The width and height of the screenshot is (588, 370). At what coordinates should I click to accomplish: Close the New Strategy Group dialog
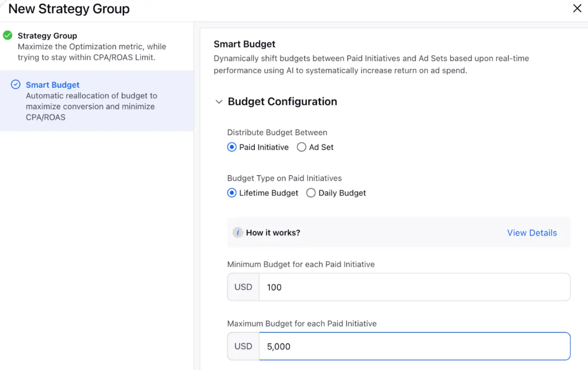[577, 8]
